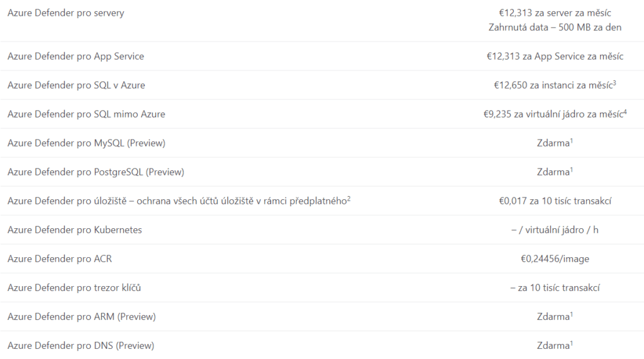Click the Azure Defender pro App Service label

click(x=75, y=57)
